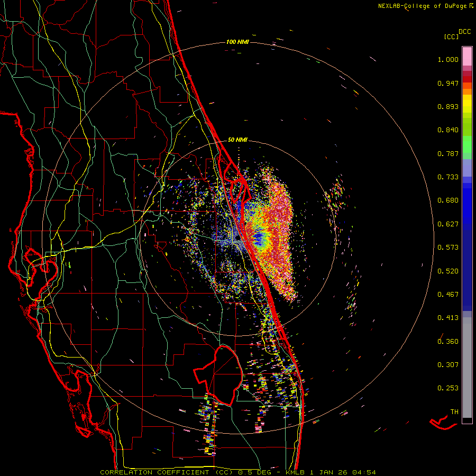Click the TH threshold label on legend
This screenshot has width=476, height=476.
(x=454, y=412)
